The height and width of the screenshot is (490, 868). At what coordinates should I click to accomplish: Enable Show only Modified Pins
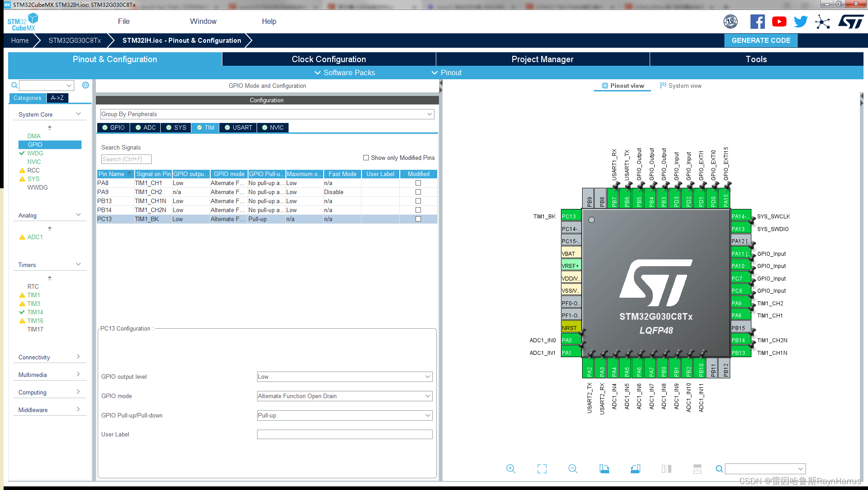(366, 158)
